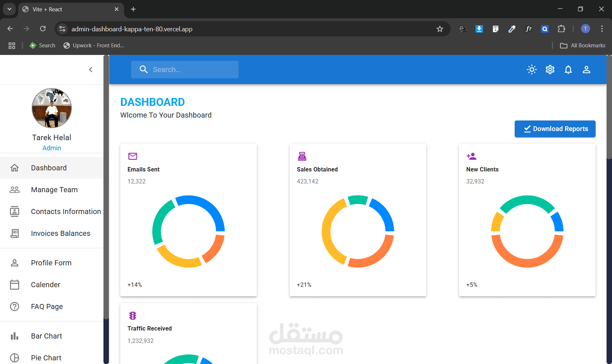Open Profile Form page
The image size is (612, 364).
click(52, 263)
